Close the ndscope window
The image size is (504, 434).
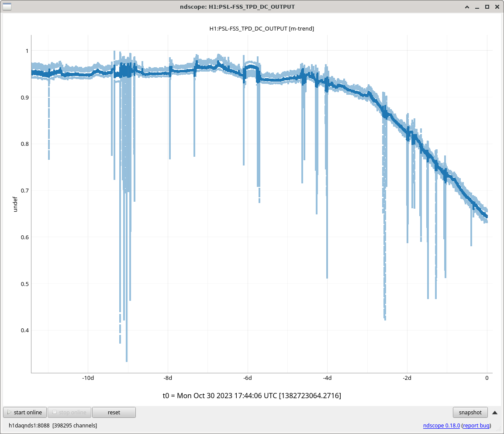[497, 7]
